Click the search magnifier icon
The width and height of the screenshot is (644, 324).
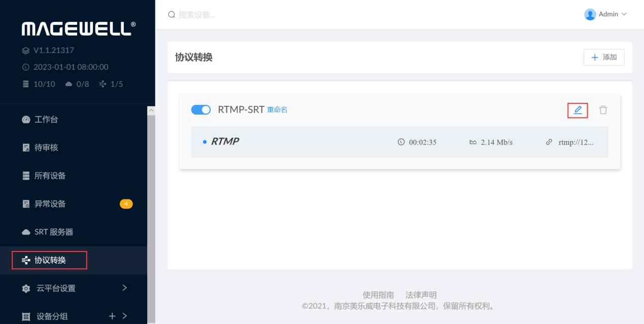(172, 15)
